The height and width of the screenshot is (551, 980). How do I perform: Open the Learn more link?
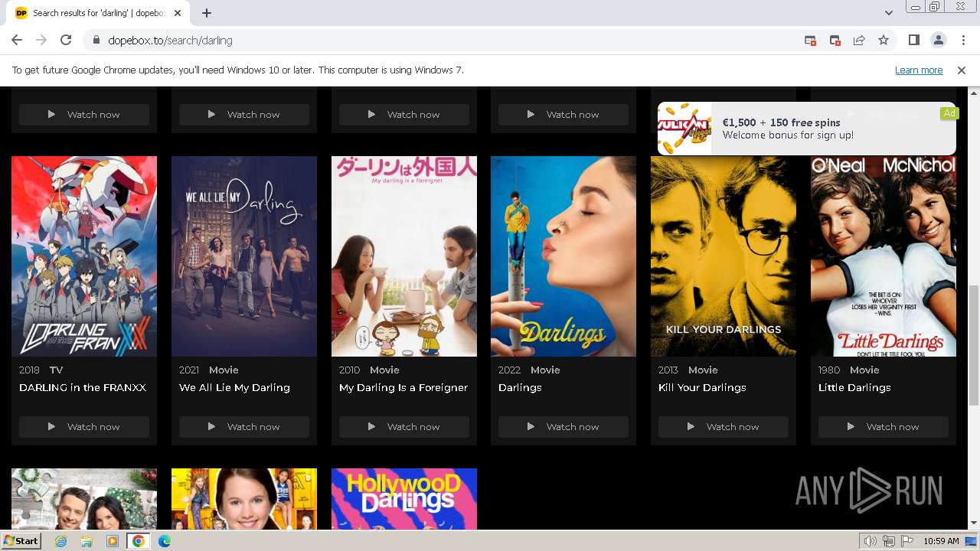point(919,70)
